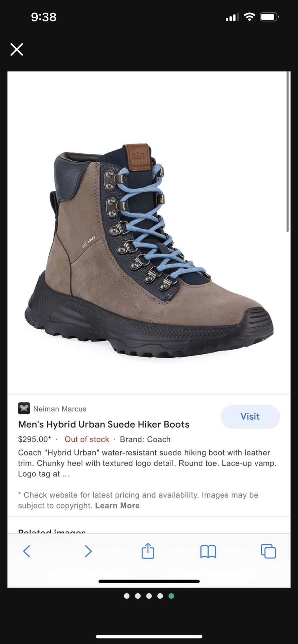The image size is (298, 644).
Task: Tap the Safari back arrow
Action: [27, 551]
